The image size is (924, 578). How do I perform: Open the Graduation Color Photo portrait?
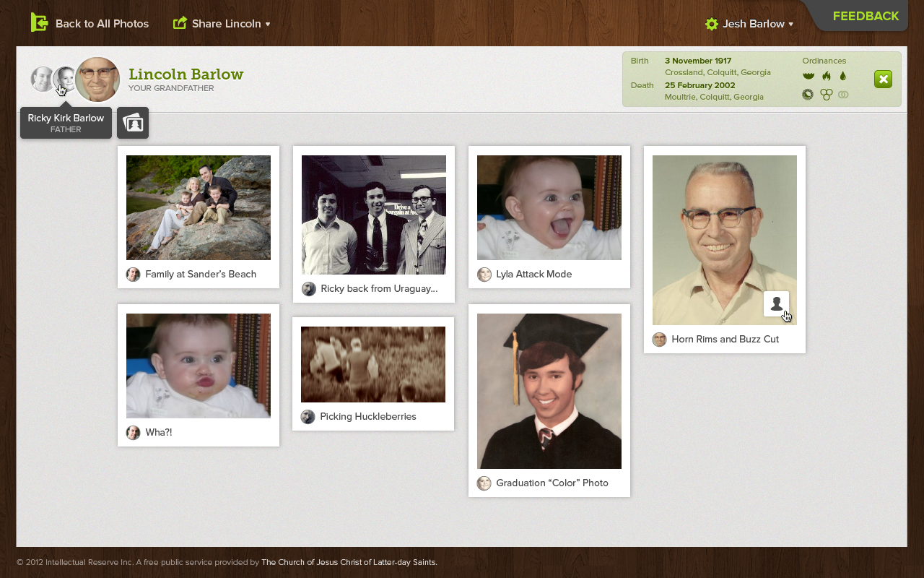tap(549, 391)
